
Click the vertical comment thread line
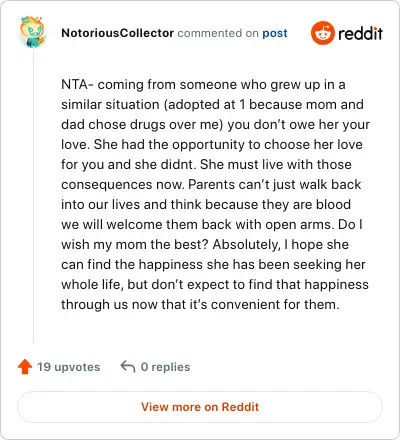point(33,197)
